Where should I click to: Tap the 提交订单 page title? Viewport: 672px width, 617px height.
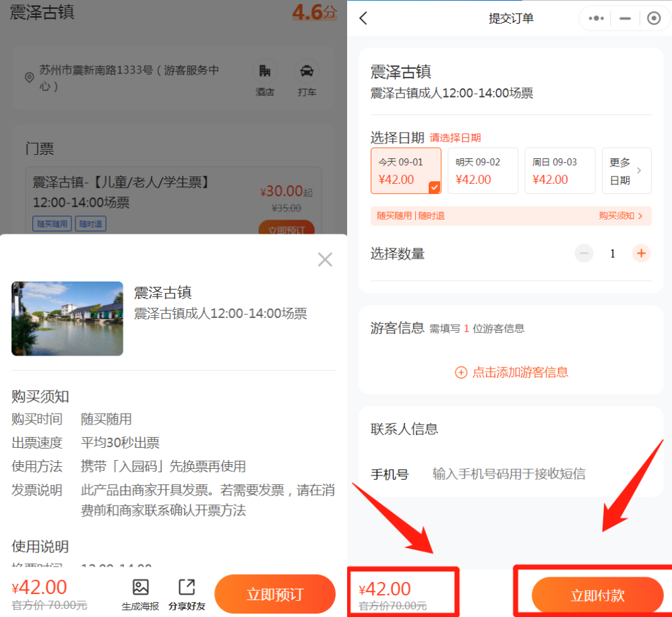pyautogui.click(x=512, y=18)
